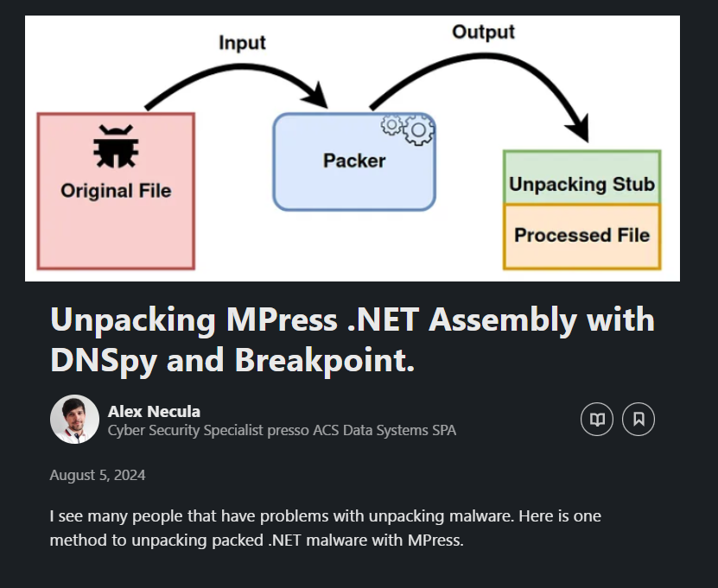This screenshot has width=718, height=588.
Task: Click the Original File red box label
Action: pos(116,191)
